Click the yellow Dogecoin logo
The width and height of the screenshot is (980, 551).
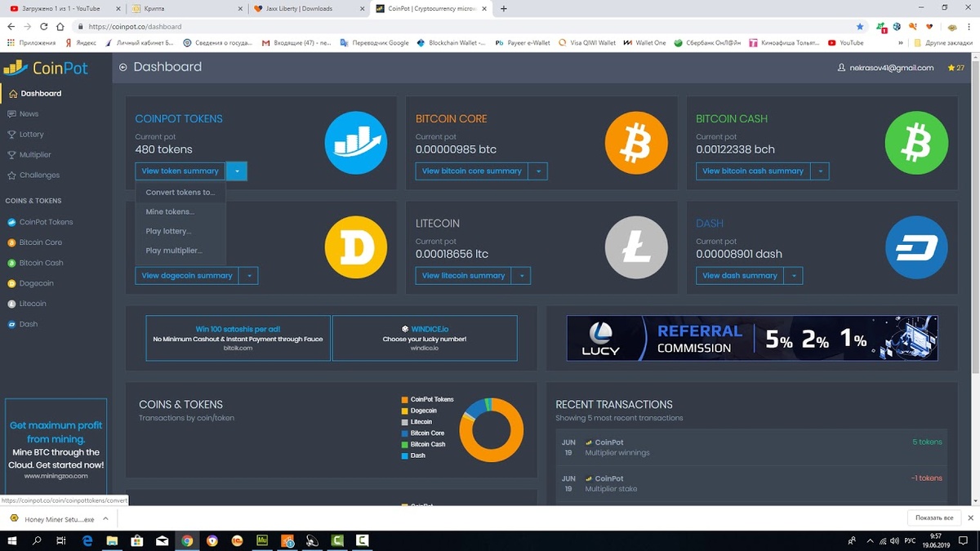click(355, 249)
